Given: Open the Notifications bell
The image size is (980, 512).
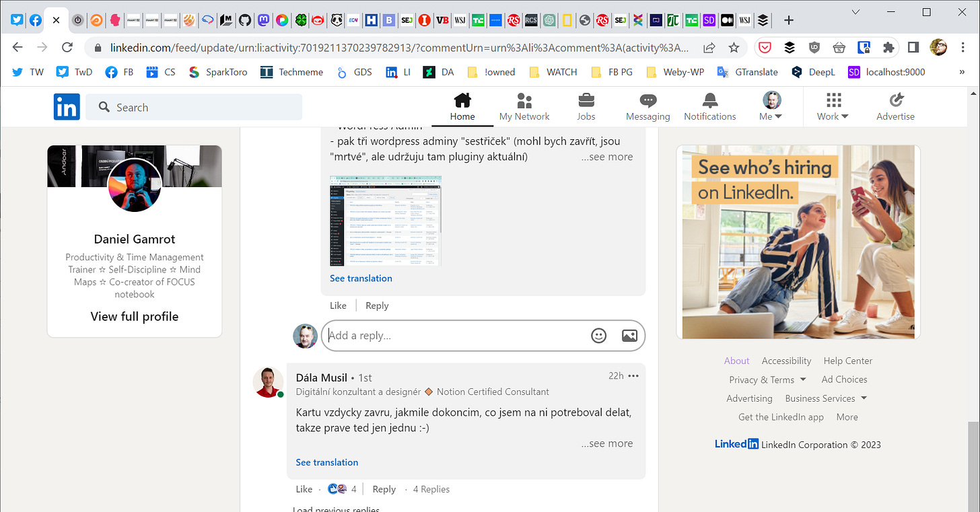Looking at the screenshot, I should tap(710, 108).
